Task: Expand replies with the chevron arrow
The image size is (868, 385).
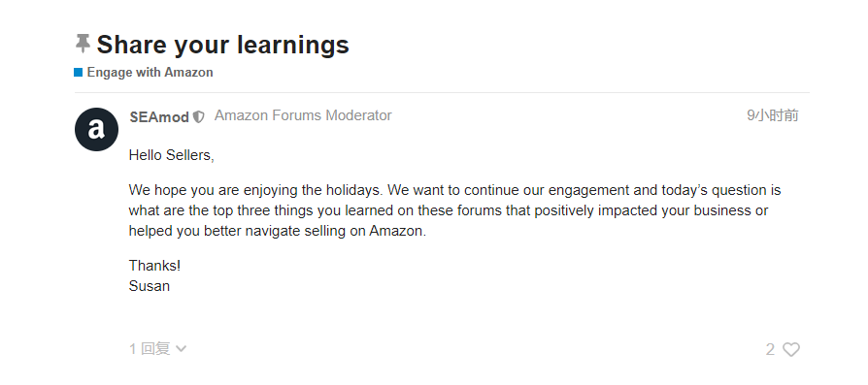Action: pos(181,349)
